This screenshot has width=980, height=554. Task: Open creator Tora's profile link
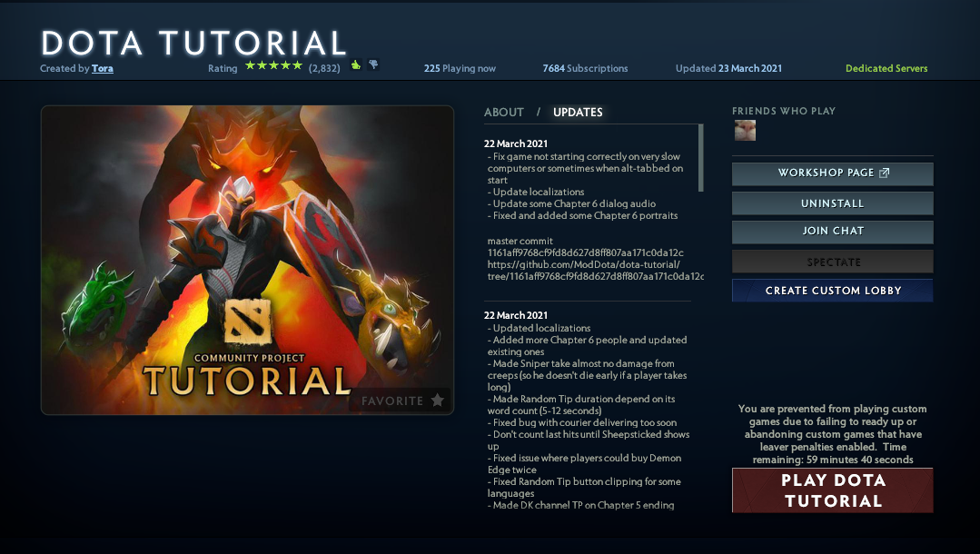tap(103, 68)
